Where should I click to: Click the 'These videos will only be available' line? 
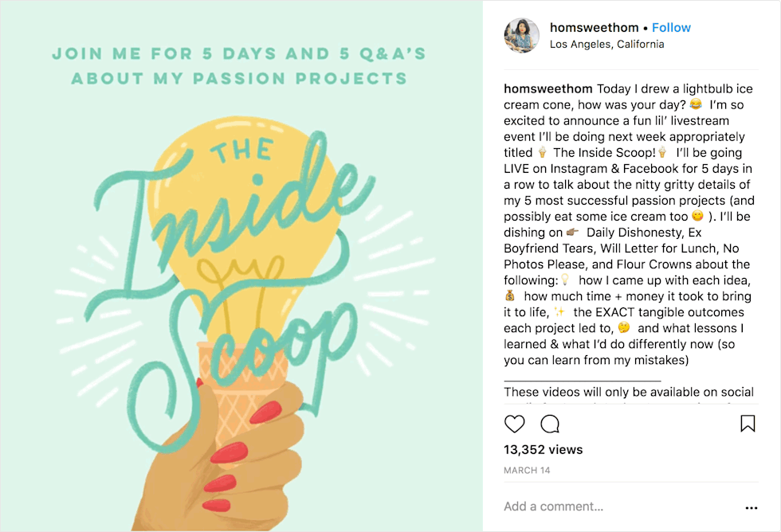(x=628, y=392)
